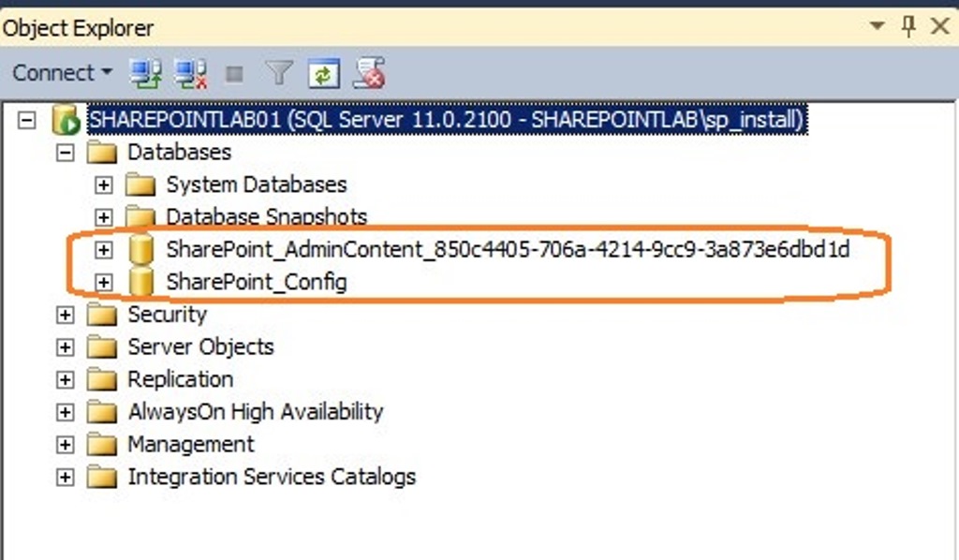959x560 pixels.
Task: Click the Filter funnel icon
Action: tap(278, 73)
